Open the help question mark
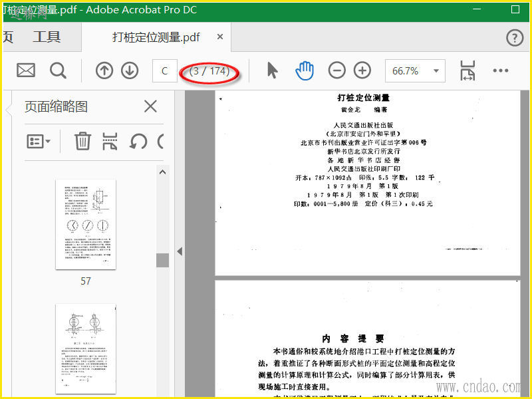 point(515,38)
